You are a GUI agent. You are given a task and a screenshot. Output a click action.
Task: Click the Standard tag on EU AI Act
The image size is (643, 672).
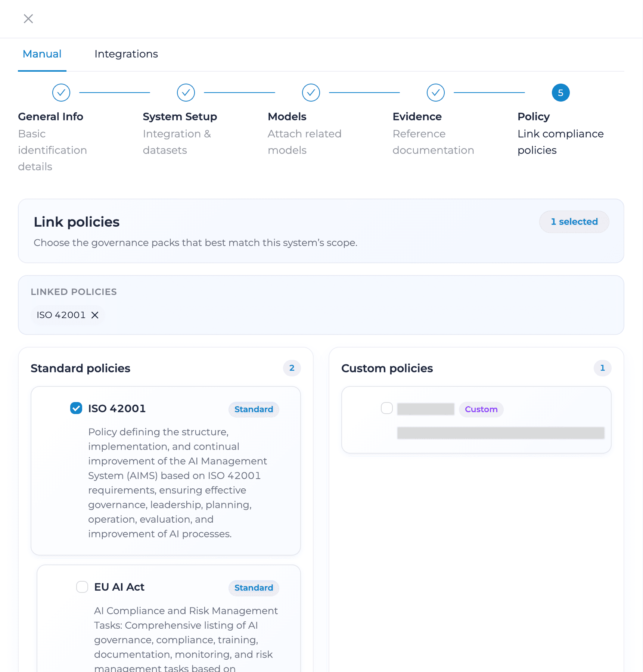coord(254,588)
